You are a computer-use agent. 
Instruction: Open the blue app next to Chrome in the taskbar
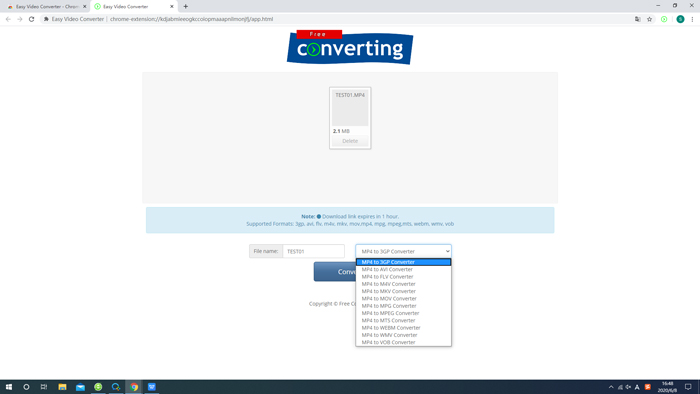(x=152, y=387)
